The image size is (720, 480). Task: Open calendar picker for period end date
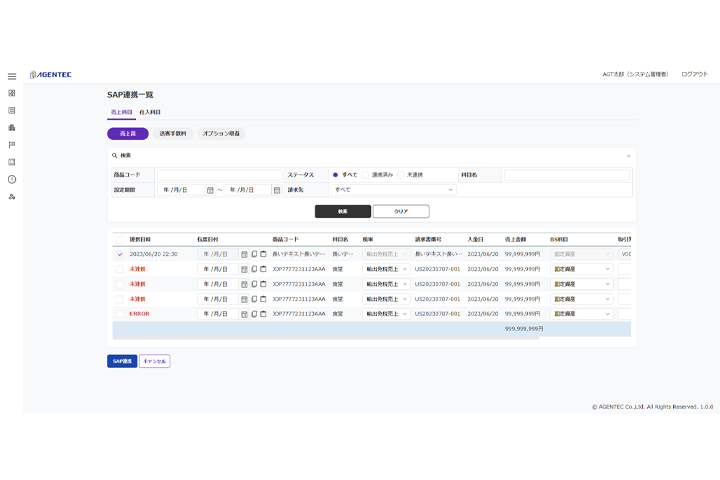[x=276, y=189]
